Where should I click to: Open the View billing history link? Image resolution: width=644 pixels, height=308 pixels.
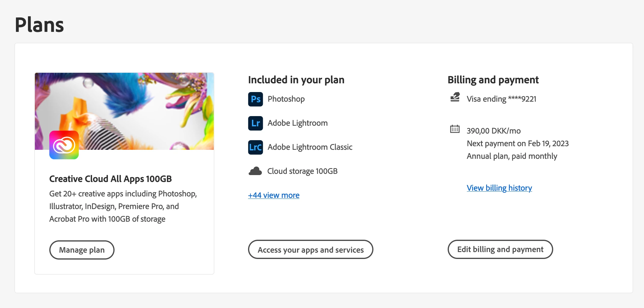(x=499, y=188)
